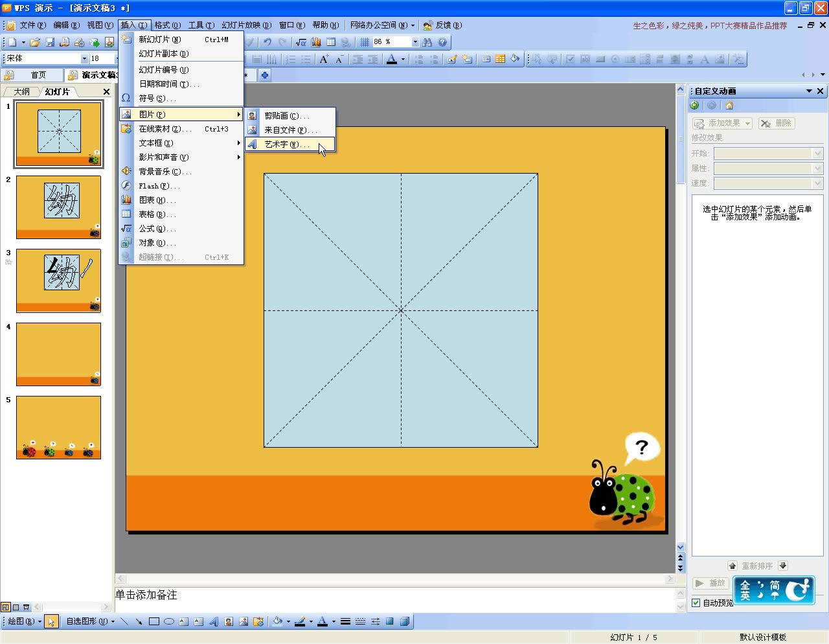Click the font color underline swatch
This screenshot has height=644, width=829.
391,59
